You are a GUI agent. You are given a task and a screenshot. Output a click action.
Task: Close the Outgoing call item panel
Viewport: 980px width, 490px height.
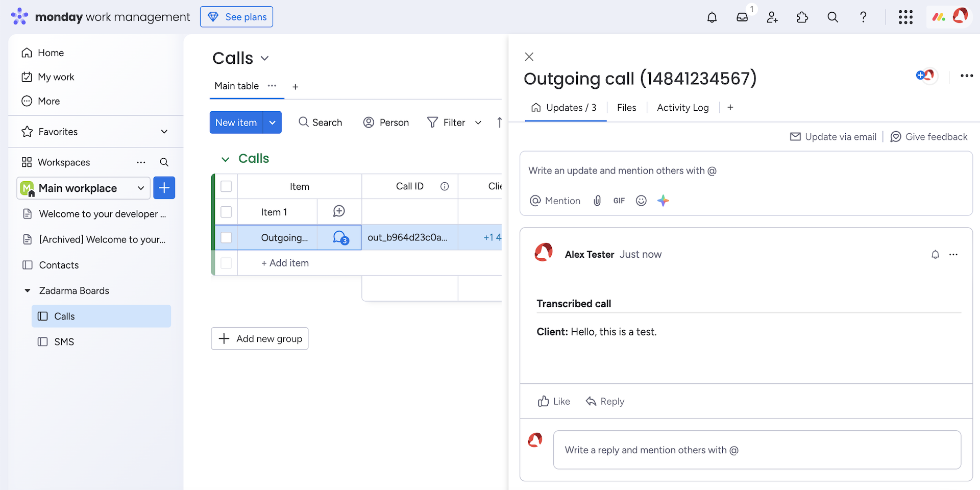[x=529, y=57]
